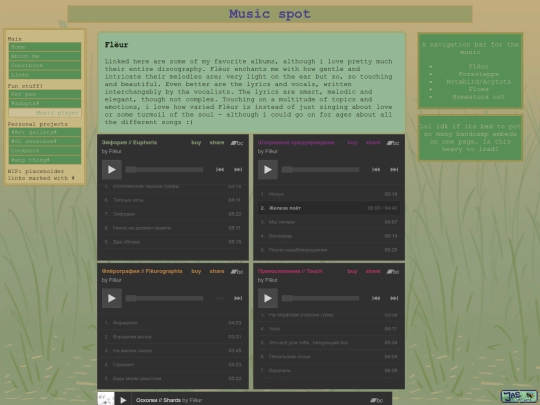Open Bandcamp logo on Touch player

pyautogui.click(x=393, y=272)
